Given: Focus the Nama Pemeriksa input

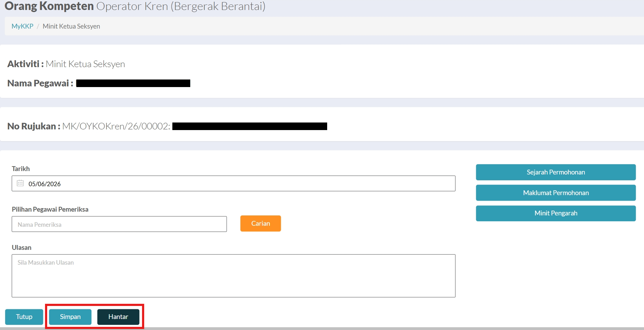Looking at the screenshot, I should click(x=119, y=224).
